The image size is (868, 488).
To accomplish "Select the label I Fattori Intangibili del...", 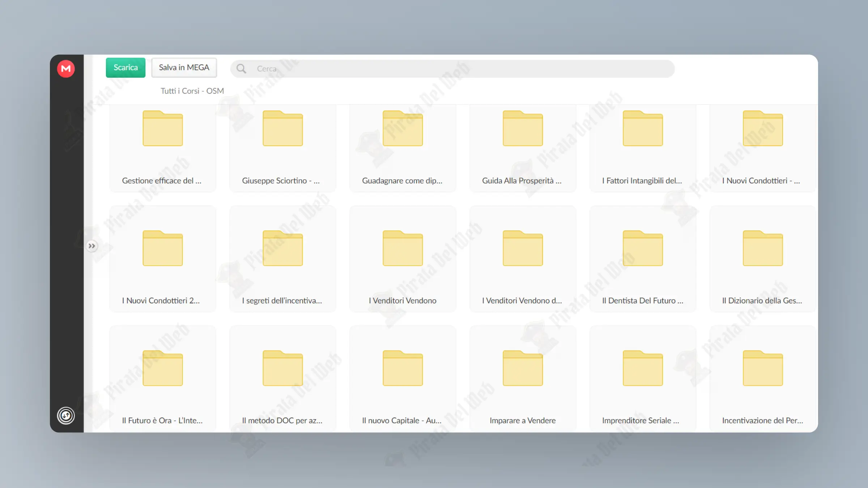I will [x=642, y=181].
